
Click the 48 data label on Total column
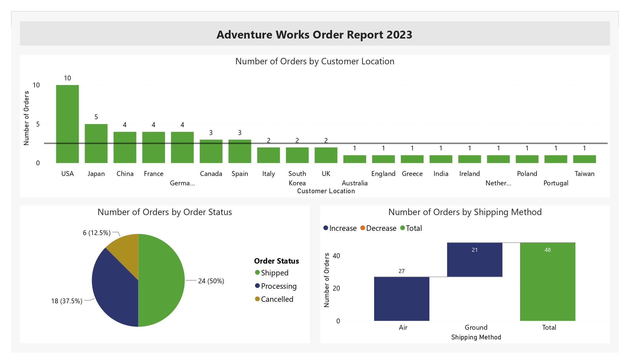(x=548, y=250)
